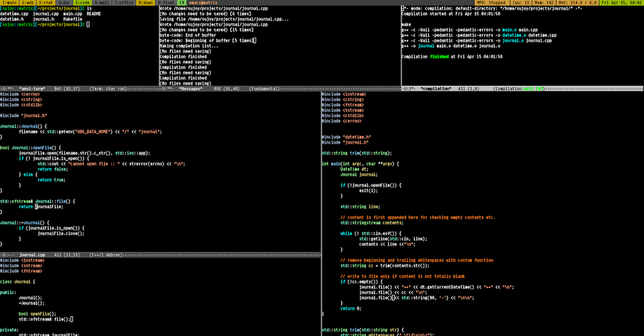
Task: Click the 'Journal::Journal() {' constructor line
Action: (x=23, y=126)
